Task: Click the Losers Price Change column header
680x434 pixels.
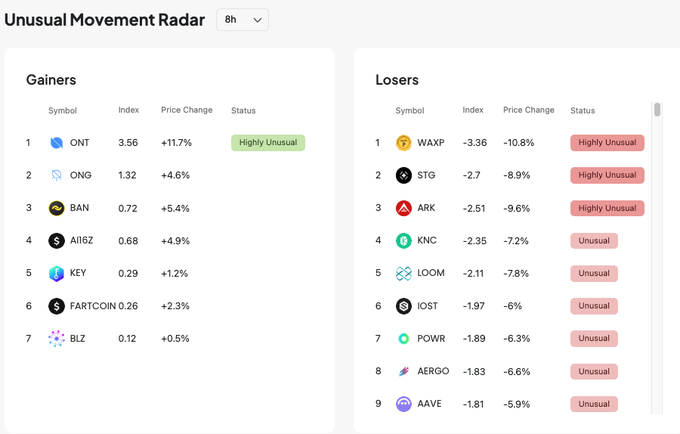Action: point(528,110)
